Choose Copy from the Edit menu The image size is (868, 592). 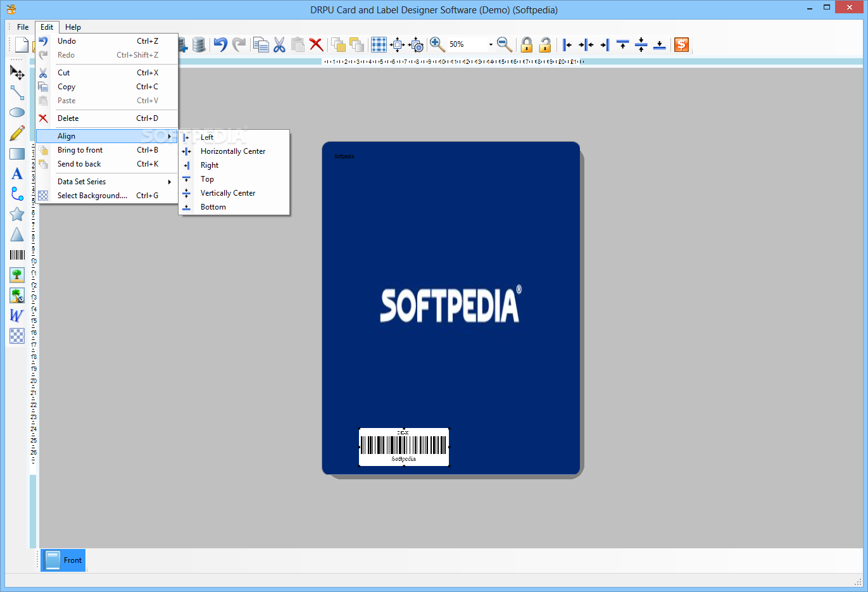[x=106, y=87]
